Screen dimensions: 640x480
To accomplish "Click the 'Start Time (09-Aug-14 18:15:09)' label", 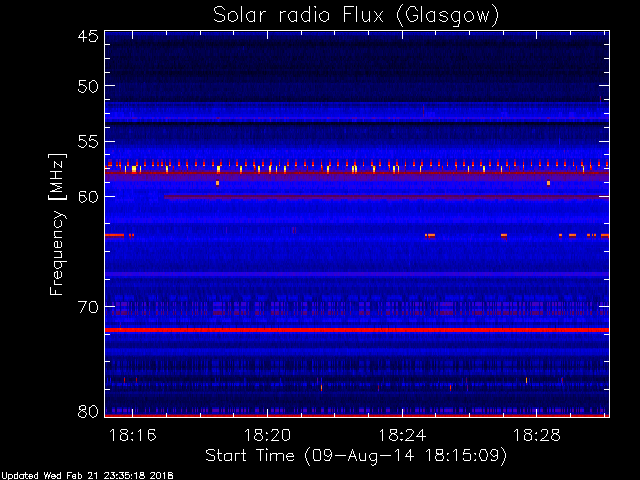I will (x=356, y=456).
